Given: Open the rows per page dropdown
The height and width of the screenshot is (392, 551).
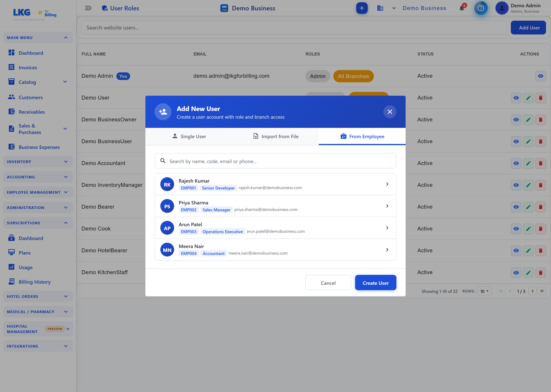Looking at the screenshot, I should 484,291.
